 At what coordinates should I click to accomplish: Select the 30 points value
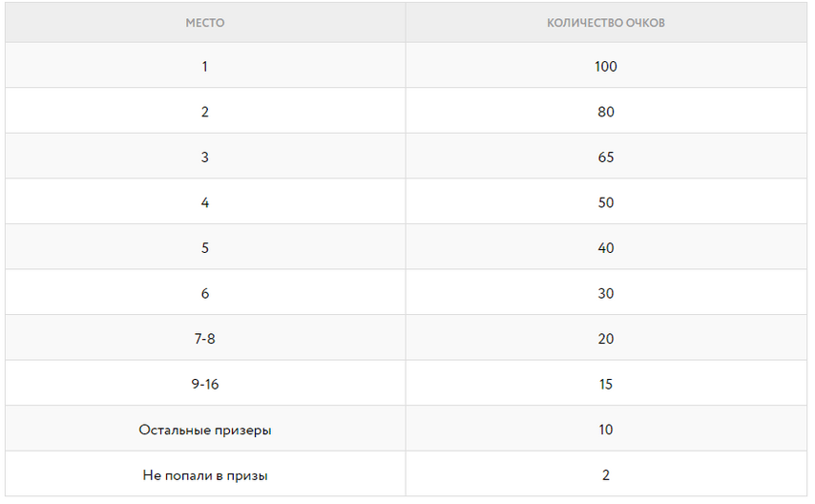tap(606, 293)
